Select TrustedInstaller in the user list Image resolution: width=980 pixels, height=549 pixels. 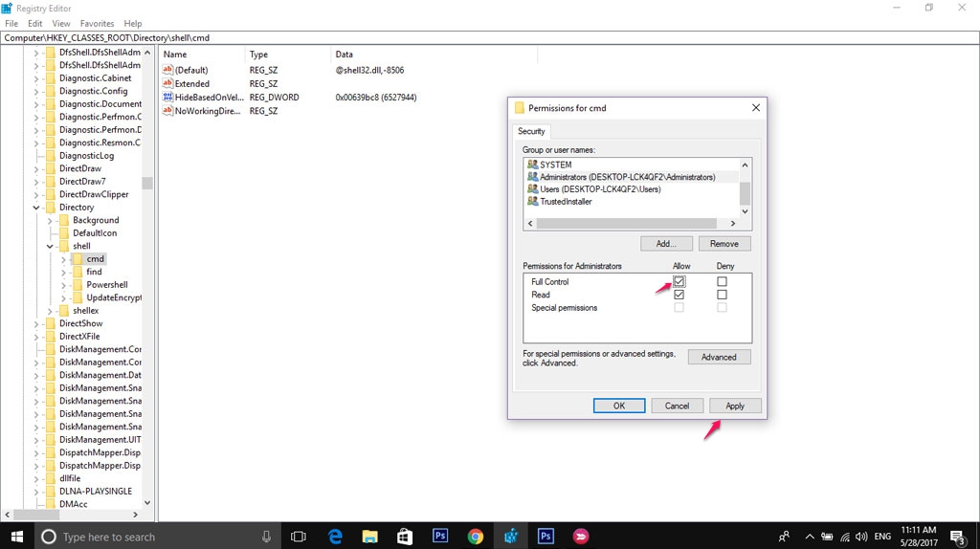point(565,202)
